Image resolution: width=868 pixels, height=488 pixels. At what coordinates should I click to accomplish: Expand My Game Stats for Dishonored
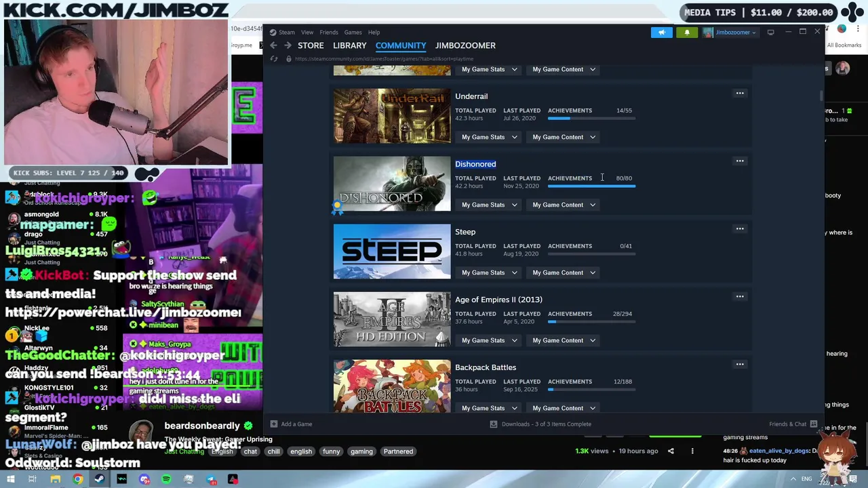click(x=489, y=205)
